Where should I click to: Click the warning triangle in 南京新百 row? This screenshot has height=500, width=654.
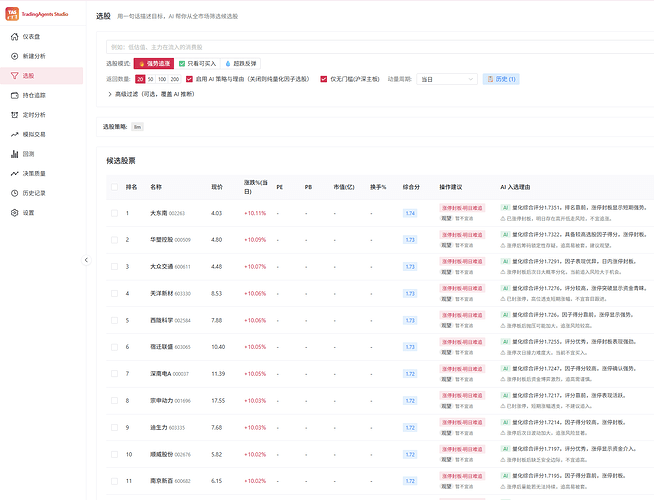[503, 486]
